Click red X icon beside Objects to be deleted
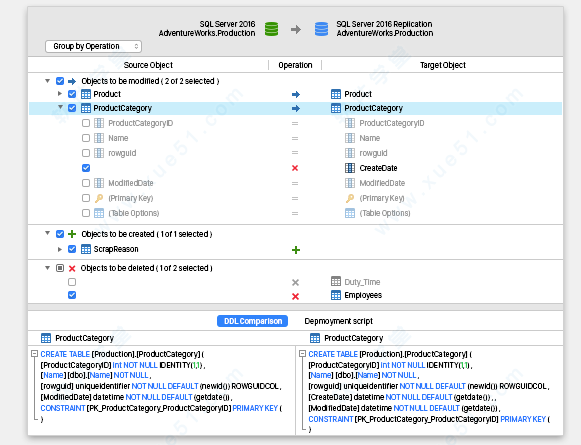This screenshot has height=445, width=581. tap(72, 268)
